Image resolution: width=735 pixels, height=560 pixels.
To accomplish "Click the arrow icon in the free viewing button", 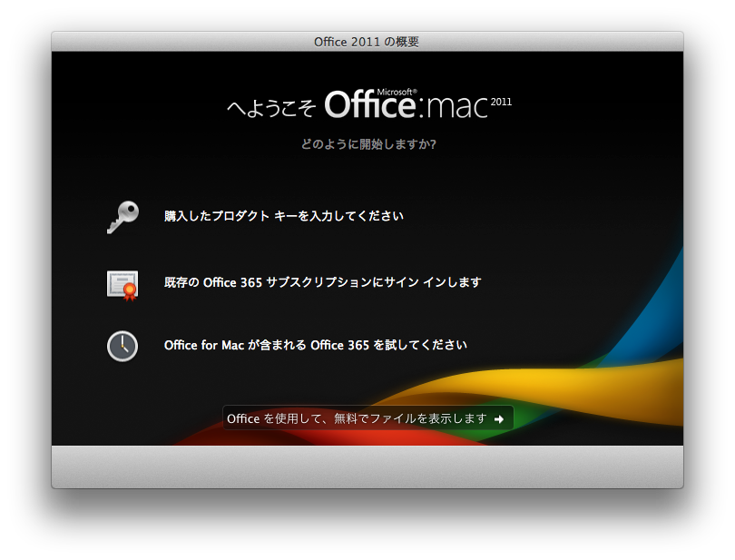I will pyautogui.click(x=499, y=418).
